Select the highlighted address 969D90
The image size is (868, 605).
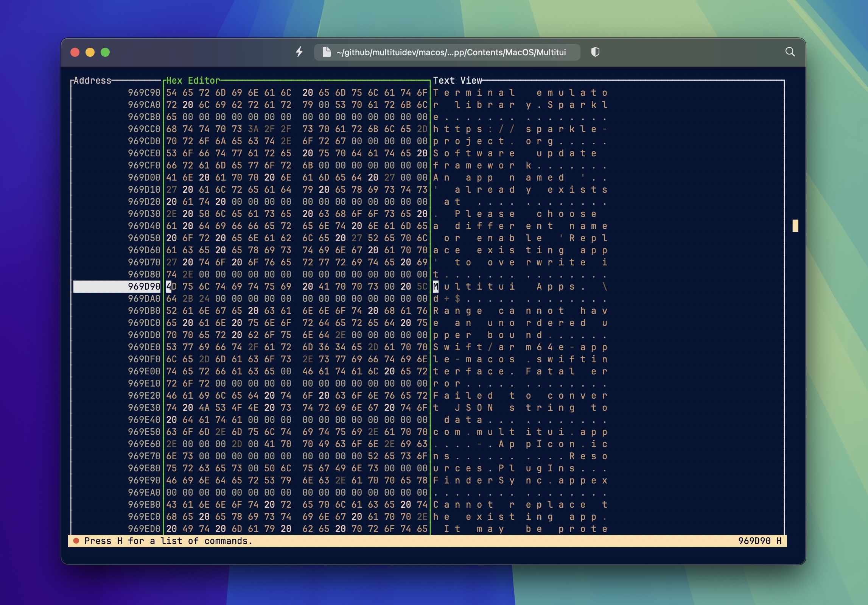coord(145,287)
